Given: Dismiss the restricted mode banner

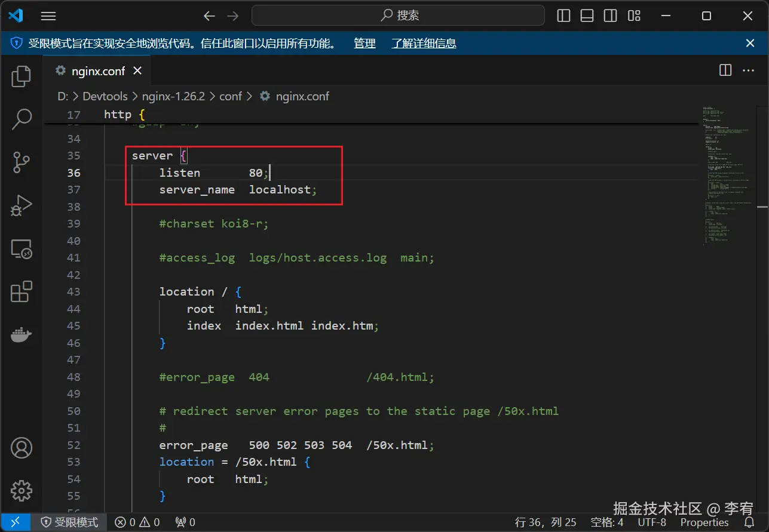Looking at the screenshot, I should [750, 43].
